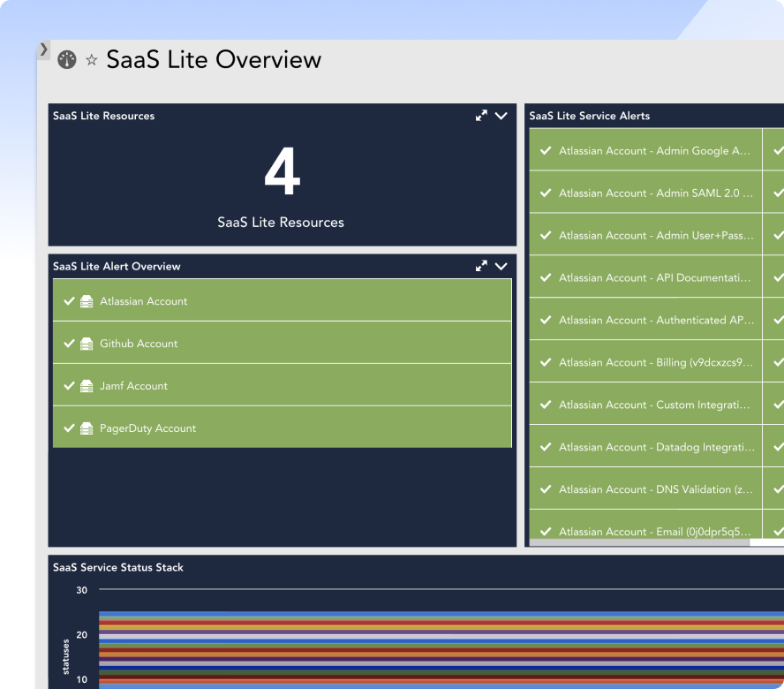784x689 pixels.
Task: Click the big number 4 resource count
Action: click(283, 171)
